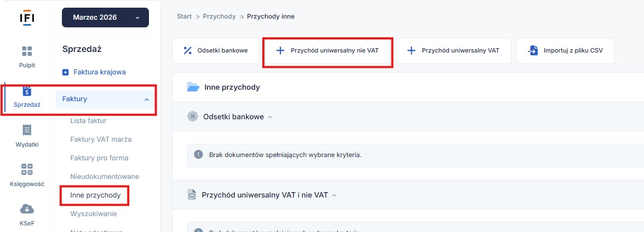This screenshot has height=232, width=644.
Task: Go to Faktury pro forma
Action: [x=99, y=158]
